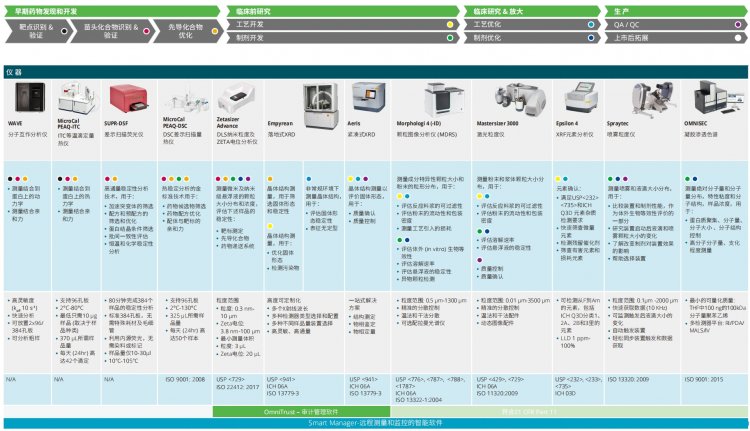Open the QA / QC bar

(675, 24)
